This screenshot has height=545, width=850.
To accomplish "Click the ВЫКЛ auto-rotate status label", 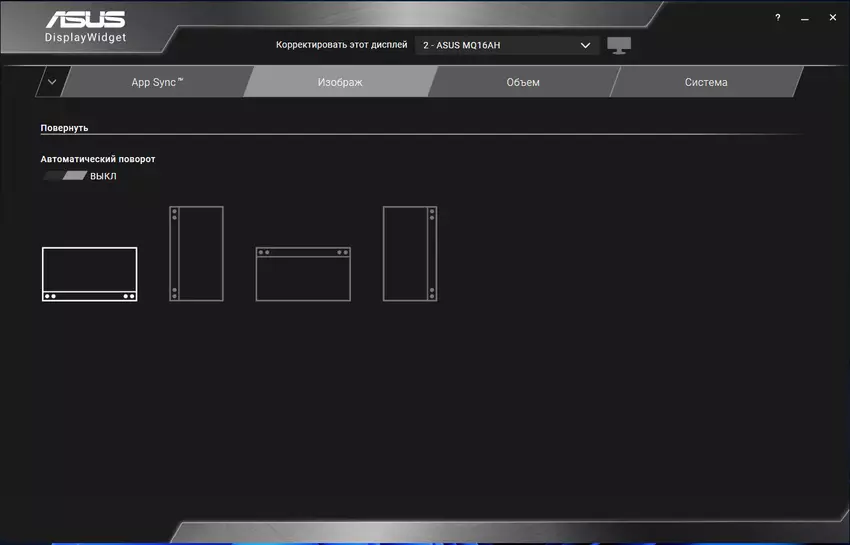I will [x=104, y=176].
